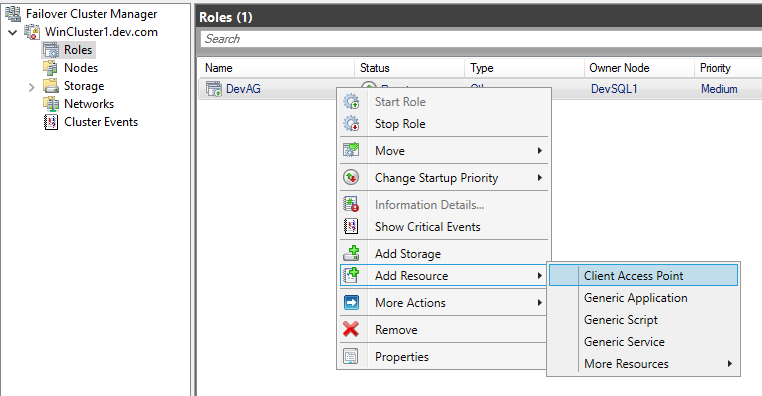Click the Add Storage disk icon

(x=351, y=253)
